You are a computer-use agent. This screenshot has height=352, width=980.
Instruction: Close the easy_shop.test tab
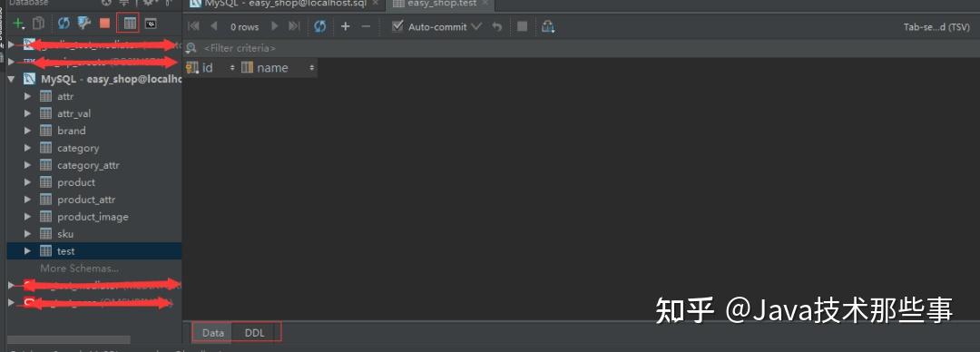485,3
